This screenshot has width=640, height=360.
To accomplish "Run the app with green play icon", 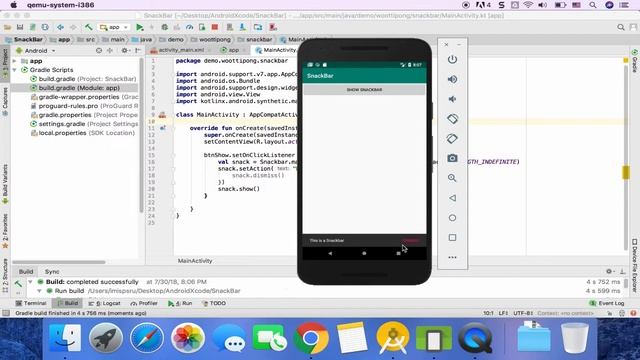I will tap(140, 27).
